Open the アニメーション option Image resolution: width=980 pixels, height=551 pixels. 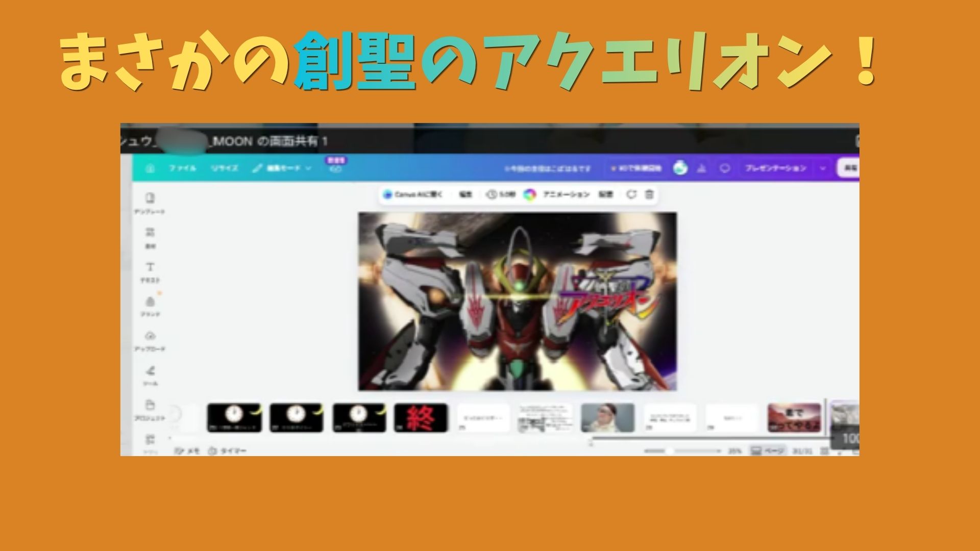click(566, 194)
